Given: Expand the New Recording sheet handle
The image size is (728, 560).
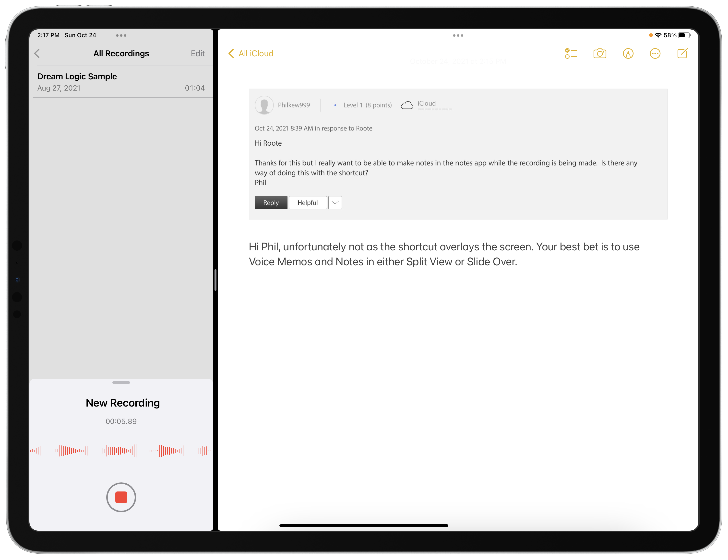Looking at the screenshot, I should click(121, 383).
